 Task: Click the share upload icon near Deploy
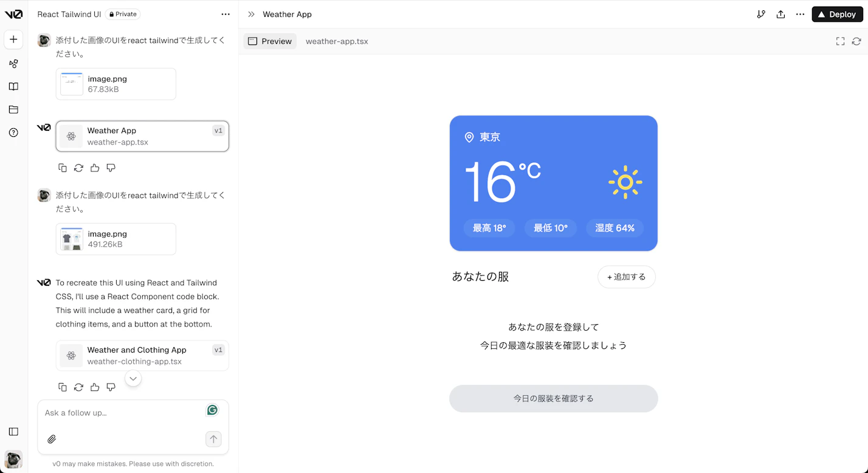pos(780,14)
